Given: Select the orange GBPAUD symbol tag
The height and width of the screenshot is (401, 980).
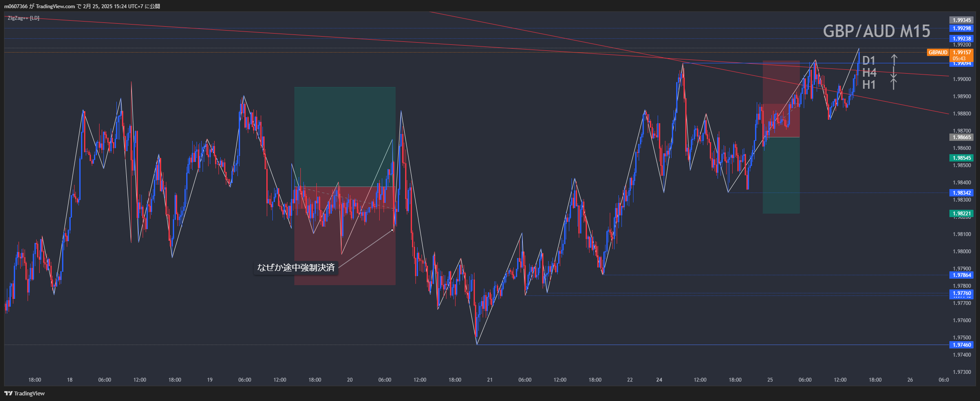Looking at the screenshot, I should tap(938, 53).
